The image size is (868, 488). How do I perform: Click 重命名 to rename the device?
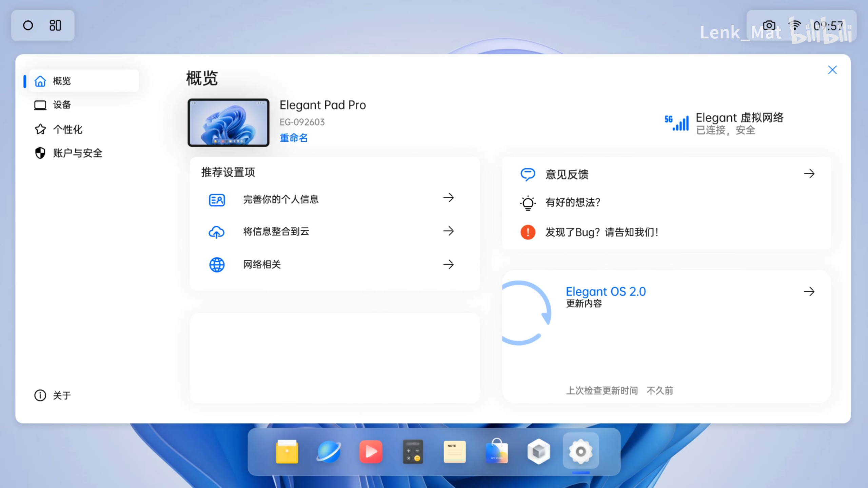[x=294, y=138]
